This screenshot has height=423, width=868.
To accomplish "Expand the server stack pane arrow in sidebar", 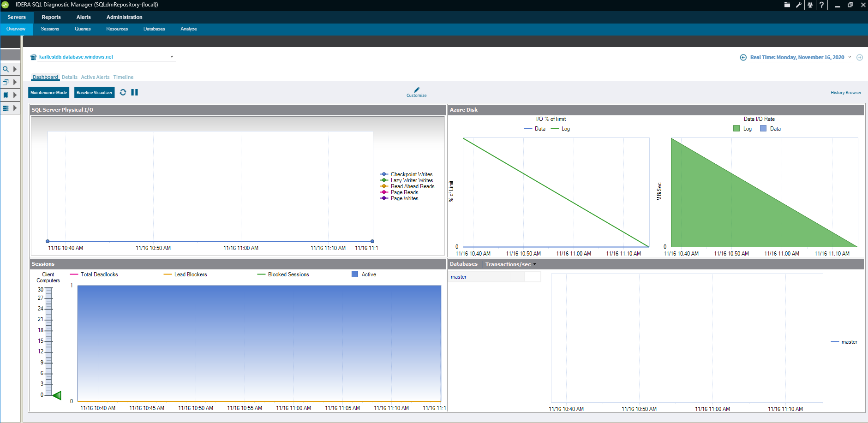I will click(15, 108).
